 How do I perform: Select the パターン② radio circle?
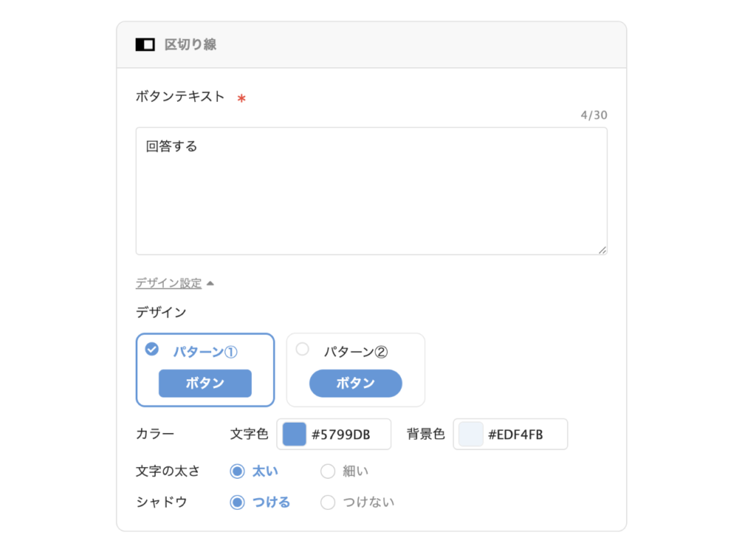[302, 349]
